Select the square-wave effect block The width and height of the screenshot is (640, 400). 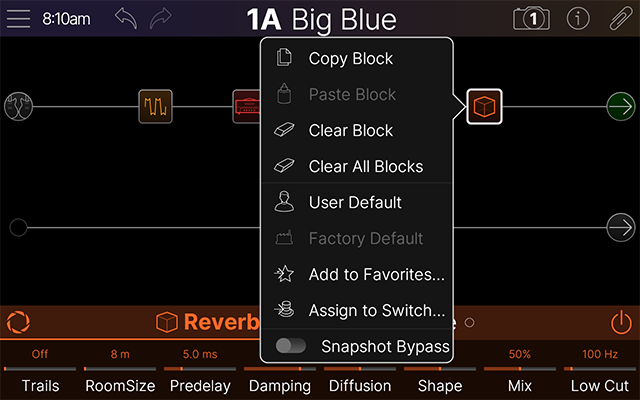(155, 106)
